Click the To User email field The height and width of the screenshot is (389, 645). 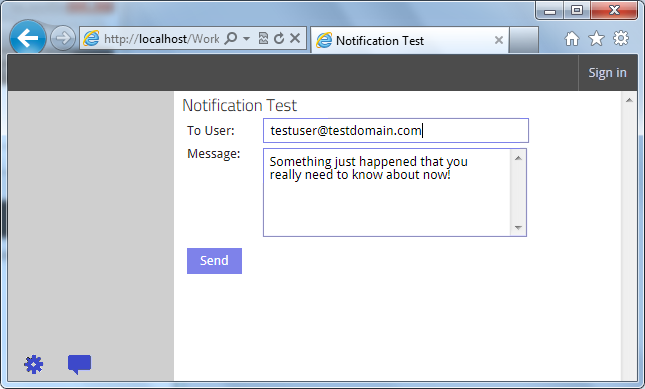tap(396, 131)
